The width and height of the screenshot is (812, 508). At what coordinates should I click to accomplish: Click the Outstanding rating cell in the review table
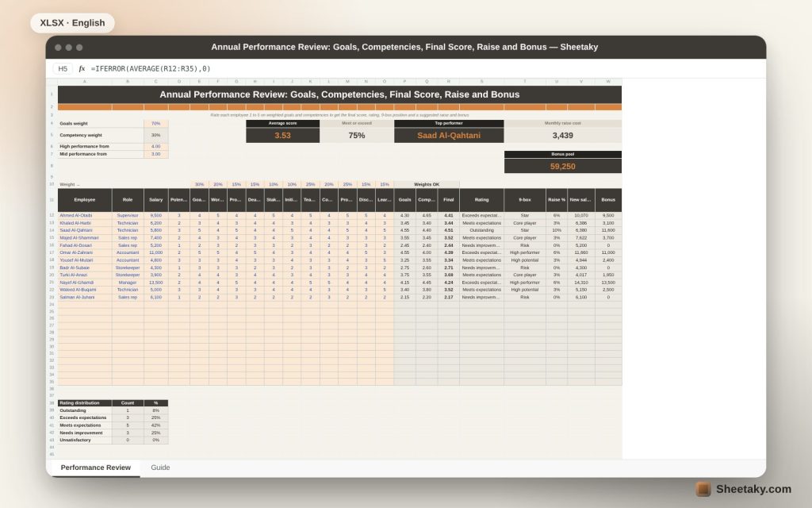tap(481, 230)
